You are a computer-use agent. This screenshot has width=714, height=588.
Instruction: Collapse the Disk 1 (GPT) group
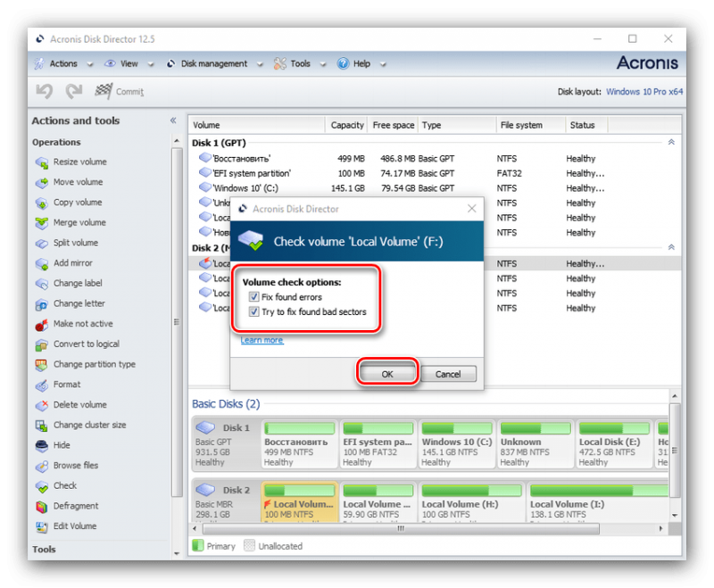(671, 143)
